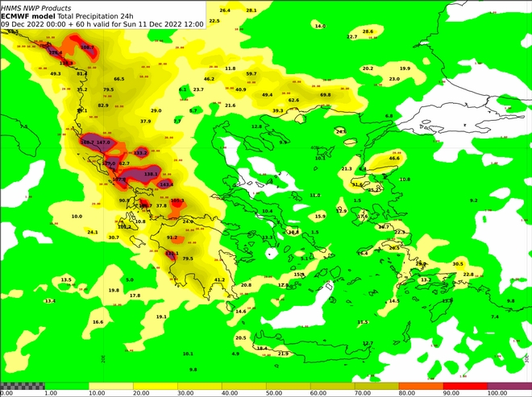Pick the orange 80.00 legend swatch
532x397 pixels.
coord(421,386)
